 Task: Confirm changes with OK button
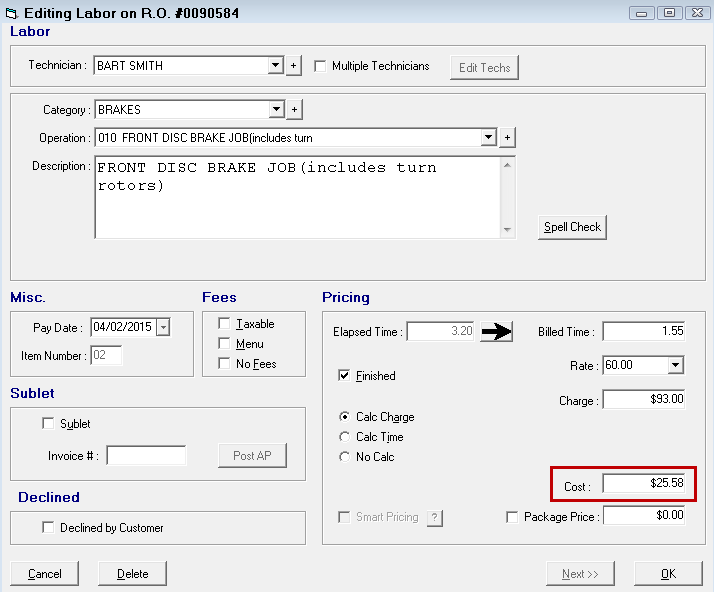[668, 574]
